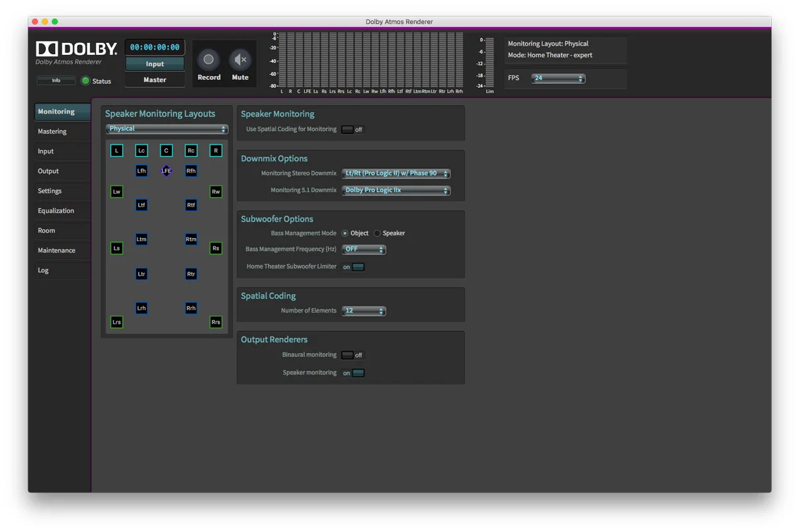Screen dimensions: 799x532
Task: Open the Input sidebar tab
Action: (x=62, y=151)
